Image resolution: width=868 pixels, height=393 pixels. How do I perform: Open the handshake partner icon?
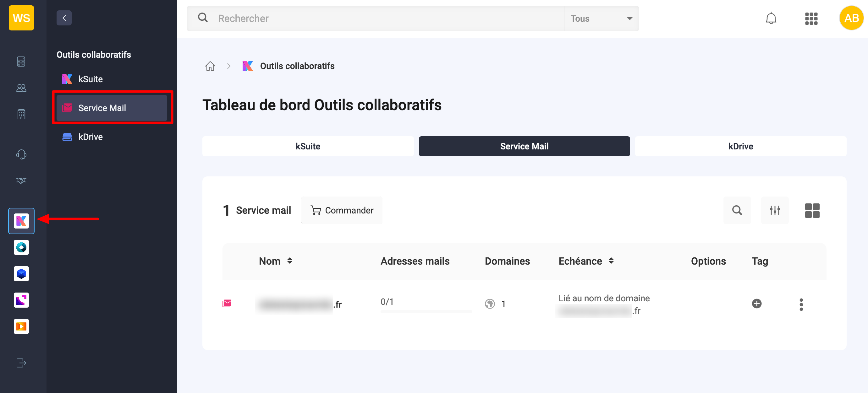click(x=21, y=181)
